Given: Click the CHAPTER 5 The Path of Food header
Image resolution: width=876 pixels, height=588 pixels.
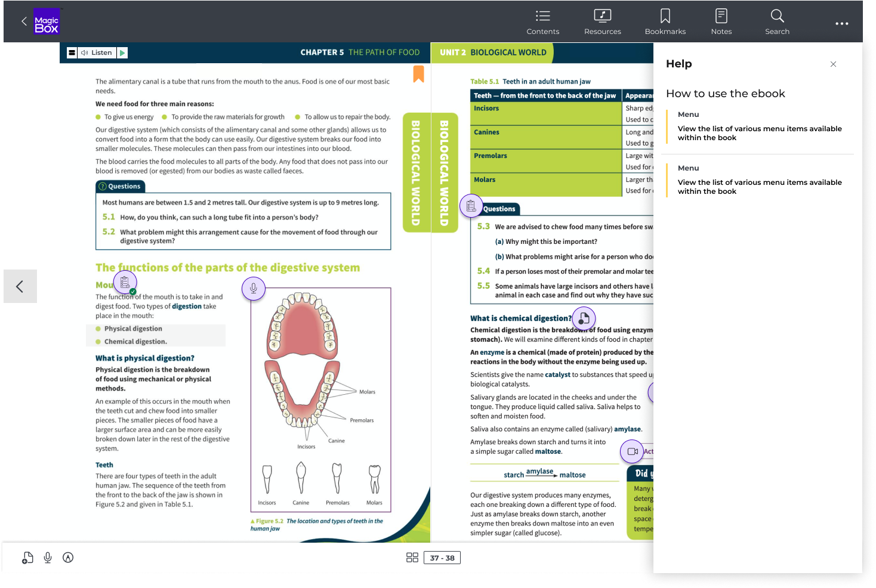Looking at the screenshot, I should 360,52.
